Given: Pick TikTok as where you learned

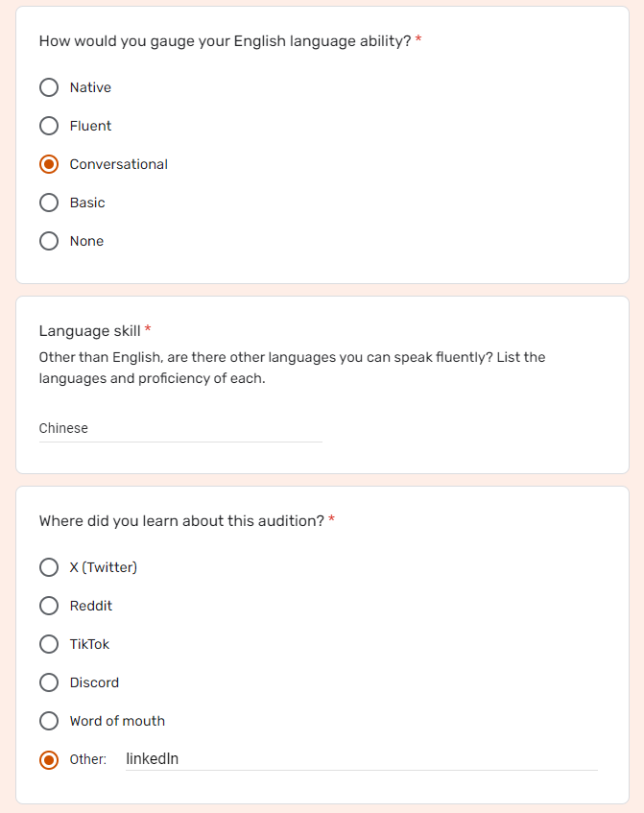Looking at the screenshot, I should pos(49,644).
